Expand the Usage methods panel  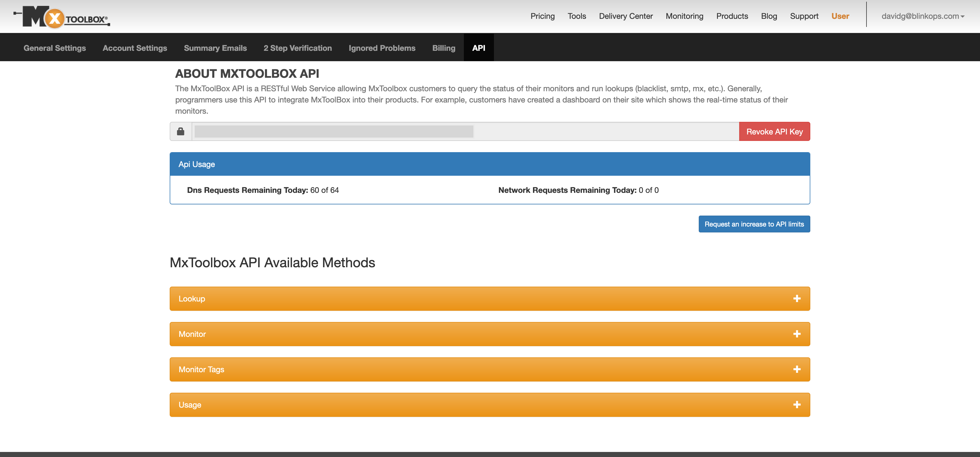pyautogui.click(x=490, y=405)
